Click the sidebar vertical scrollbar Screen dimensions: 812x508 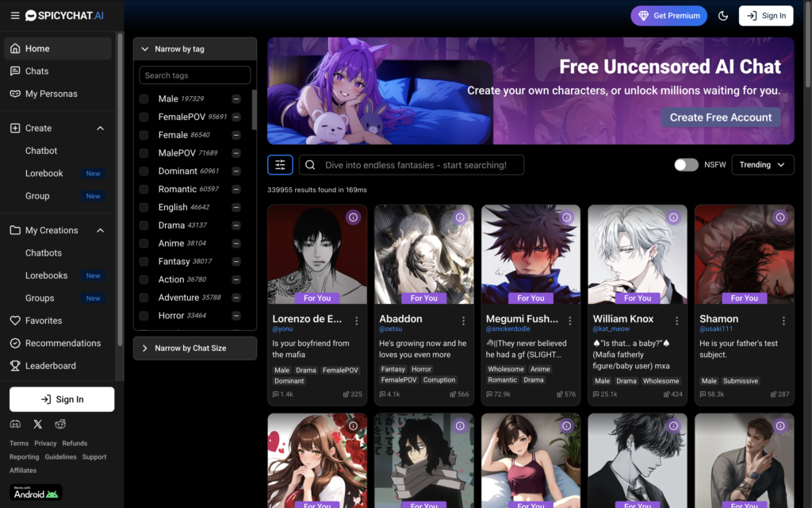(x=121, y=189)
